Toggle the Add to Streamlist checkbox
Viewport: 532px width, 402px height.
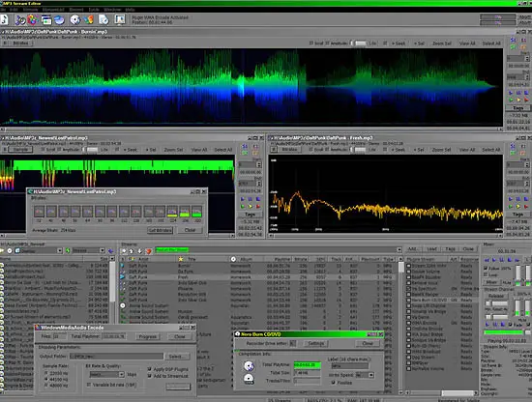(x=149, y=376)
